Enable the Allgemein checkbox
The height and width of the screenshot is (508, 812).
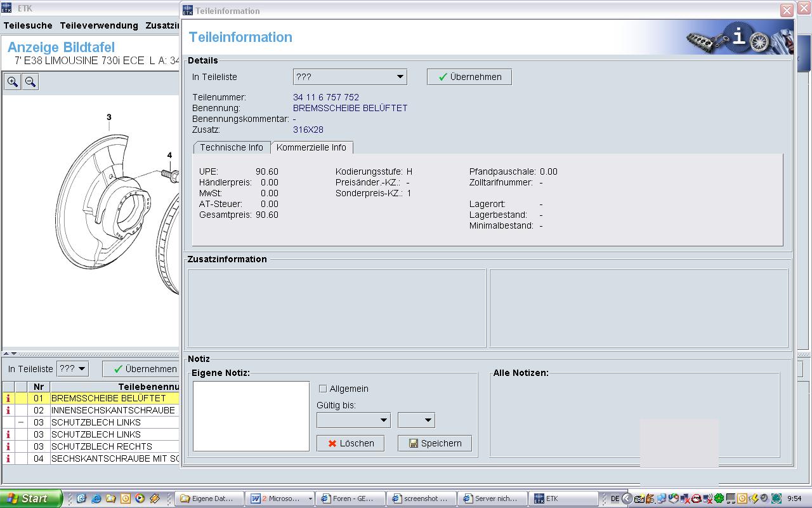(323, 389)
